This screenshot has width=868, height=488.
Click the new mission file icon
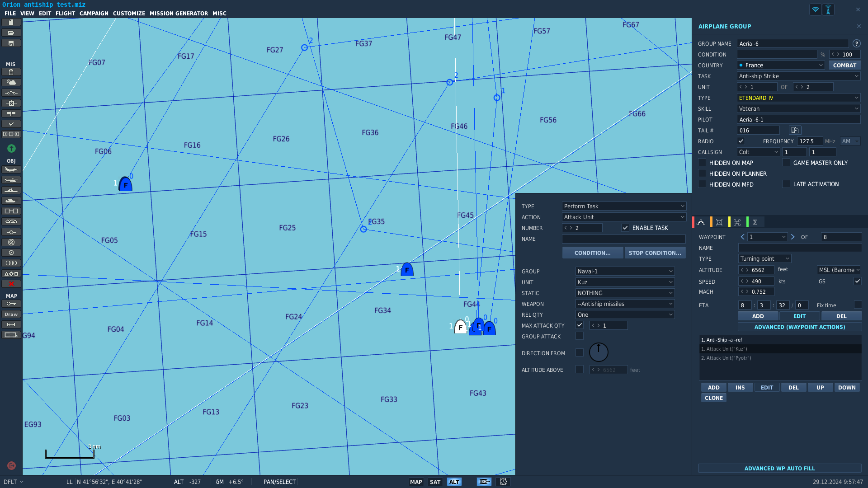click(11, 22)
